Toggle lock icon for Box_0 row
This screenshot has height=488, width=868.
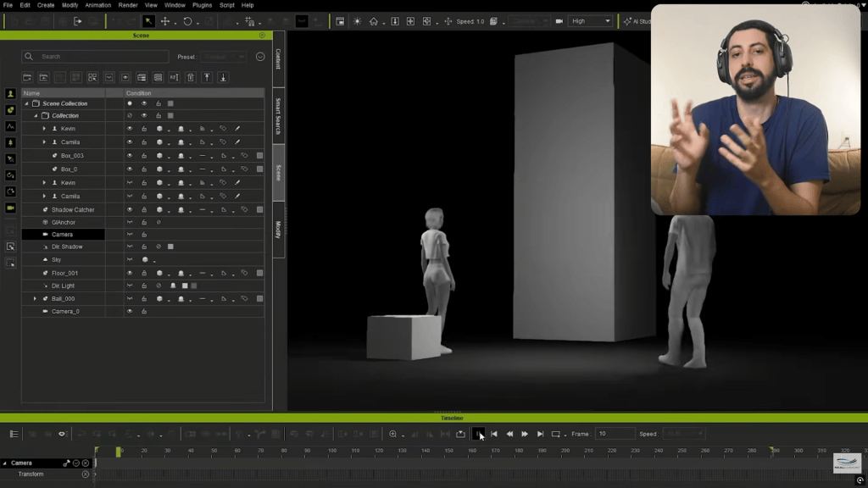(144, 169)
